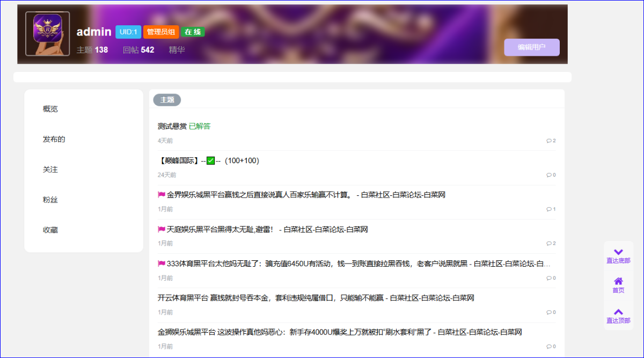Click the 24天前 timestamp
The height and width of the screenshot is (358, 644).
click(x=167, y=175)
